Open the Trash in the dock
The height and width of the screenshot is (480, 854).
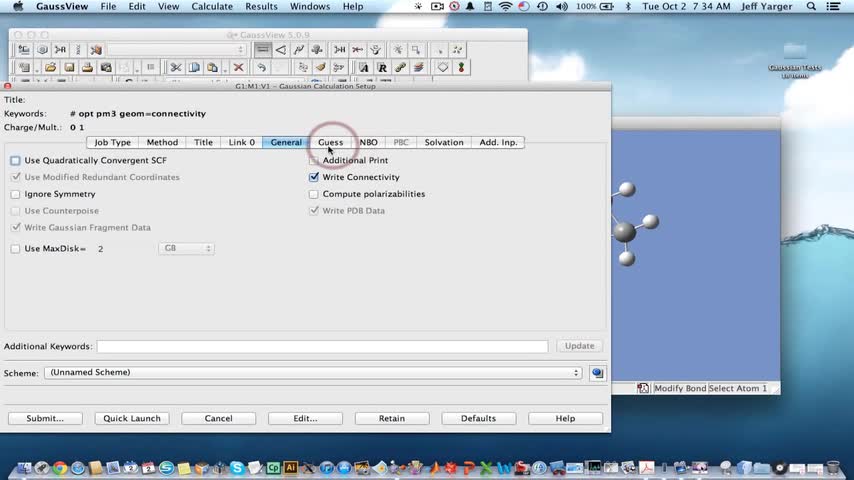click(x=833, y=467)
